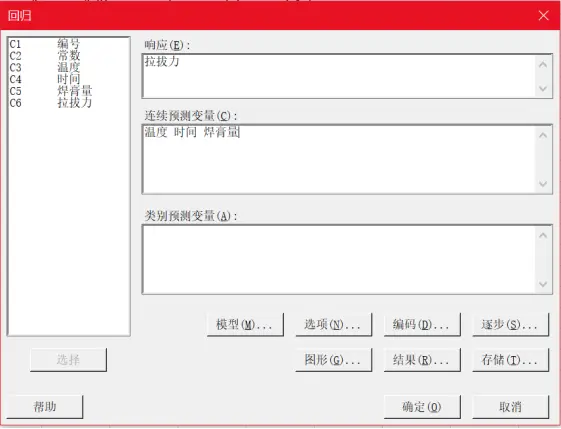Click the greyed 选择 select button
The height and width of the screenshot is (429, 561).
[x=68, y=360]
